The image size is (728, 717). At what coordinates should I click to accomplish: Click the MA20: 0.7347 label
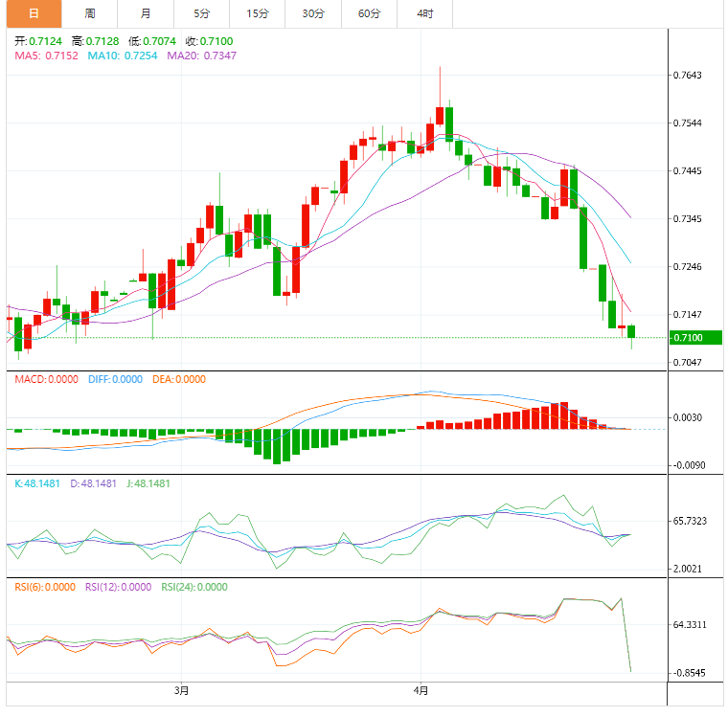pyautogui.click(x=202, y=56)
